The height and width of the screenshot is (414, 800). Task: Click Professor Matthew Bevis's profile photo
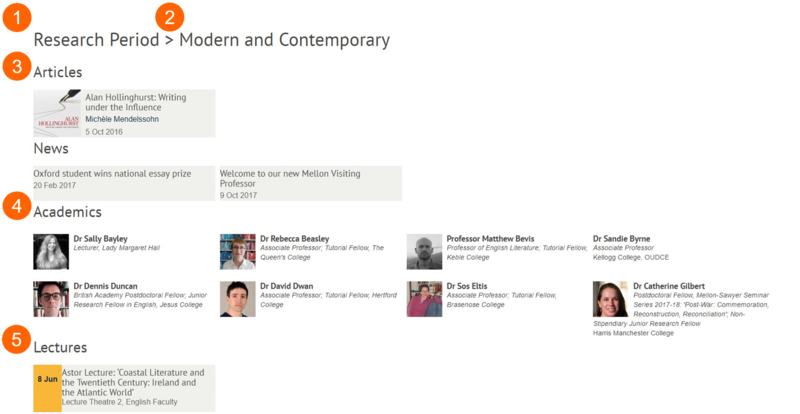[x=425, y=251]
